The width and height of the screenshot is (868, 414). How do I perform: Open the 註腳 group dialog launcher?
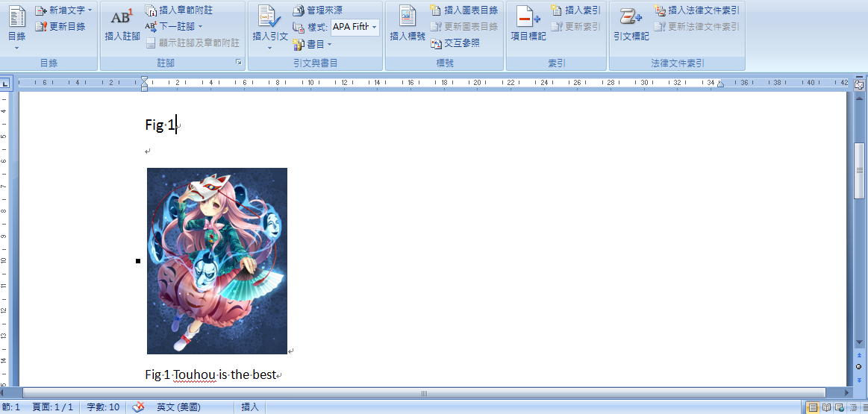239,63
